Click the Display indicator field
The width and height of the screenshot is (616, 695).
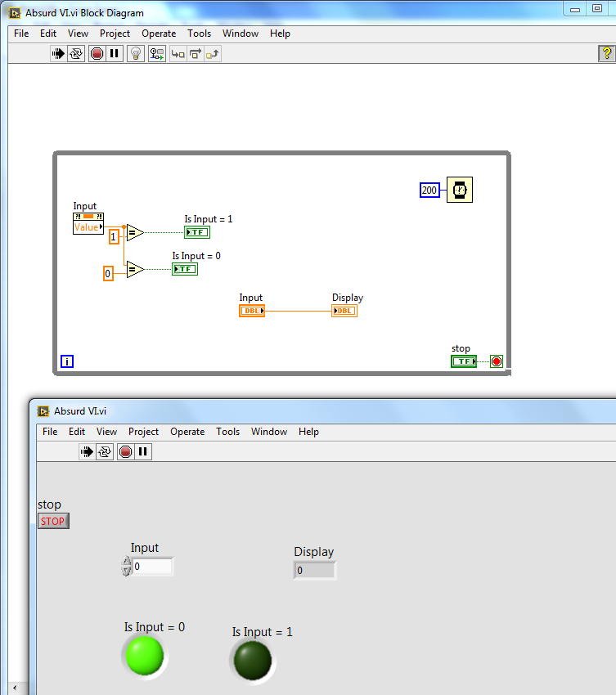pyautogui.click(x=315, y=571)
